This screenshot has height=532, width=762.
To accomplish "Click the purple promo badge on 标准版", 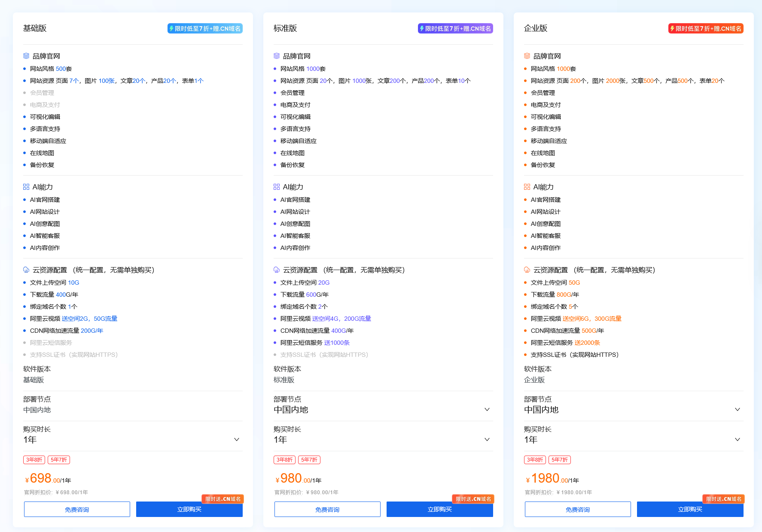I will pos(455,28).
